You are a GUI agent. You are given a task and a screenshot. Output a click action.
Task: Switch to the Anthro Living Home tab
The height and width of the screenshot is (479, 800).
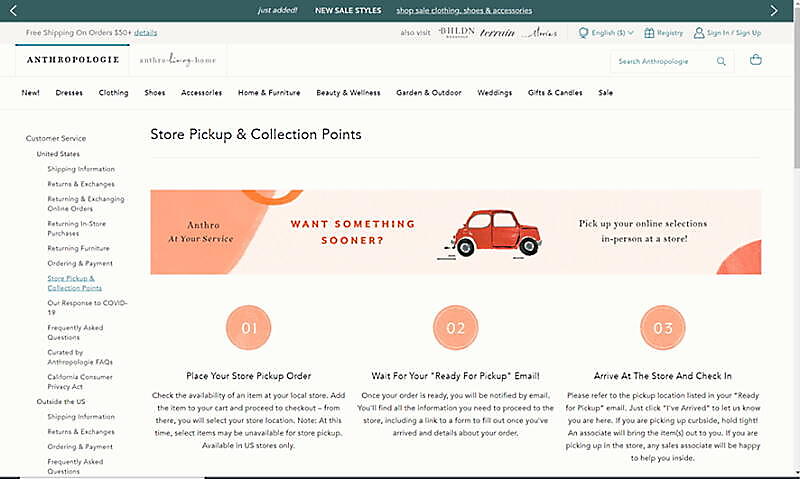tap(178, 60)
